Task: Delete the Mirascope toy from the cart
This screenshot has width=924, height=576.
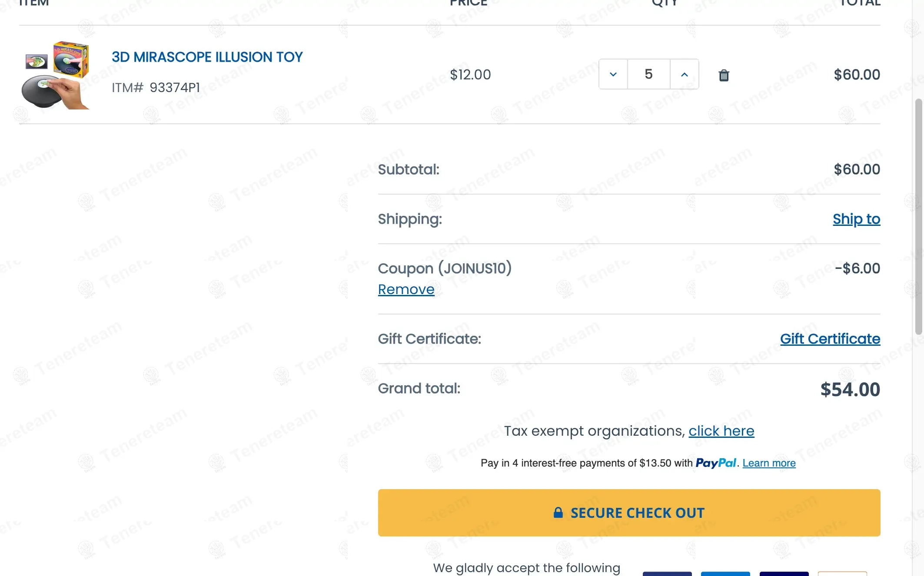Action: click(724, 75)
